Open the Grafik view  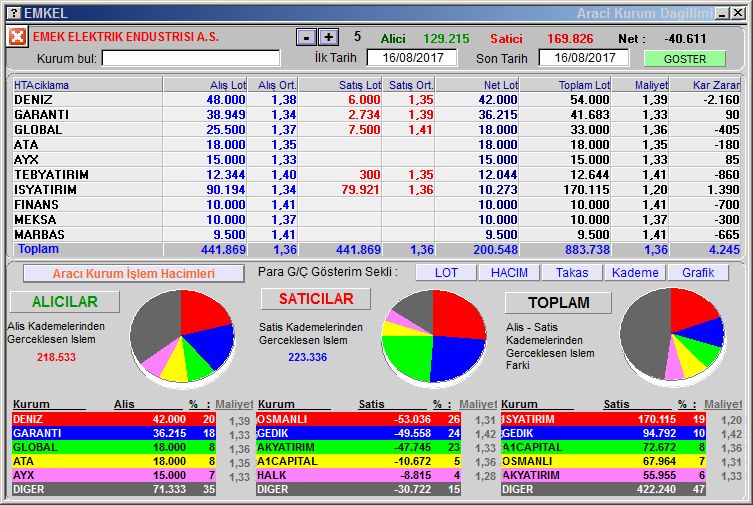tap(698, 273)
